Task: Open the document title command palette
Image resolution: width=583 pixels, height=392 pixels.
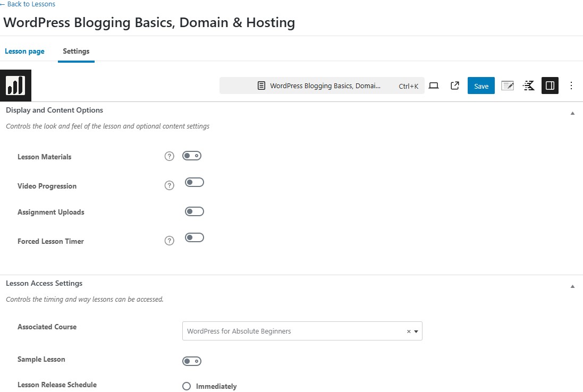Action: (x=322, y=86)
